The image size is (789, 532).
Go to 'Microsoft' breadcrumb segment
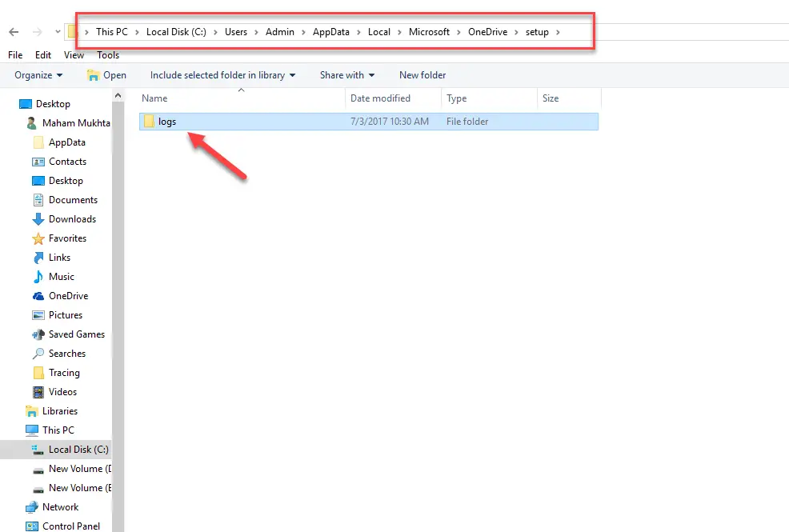tap(429, 32)
